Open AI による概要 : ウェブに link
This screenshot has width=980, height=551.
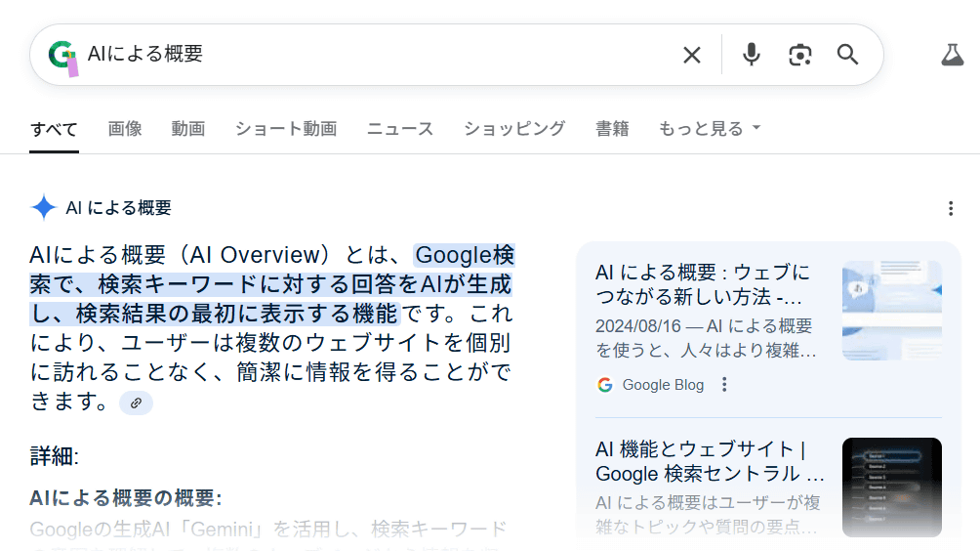pyautogui.click(x=703, y=284)
